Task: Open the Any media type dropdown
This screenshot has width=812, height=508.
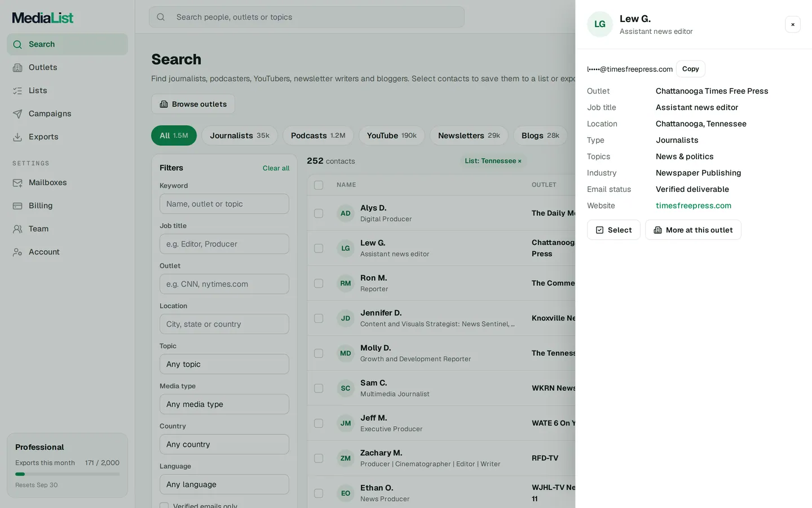Action: tap(224, 404)
